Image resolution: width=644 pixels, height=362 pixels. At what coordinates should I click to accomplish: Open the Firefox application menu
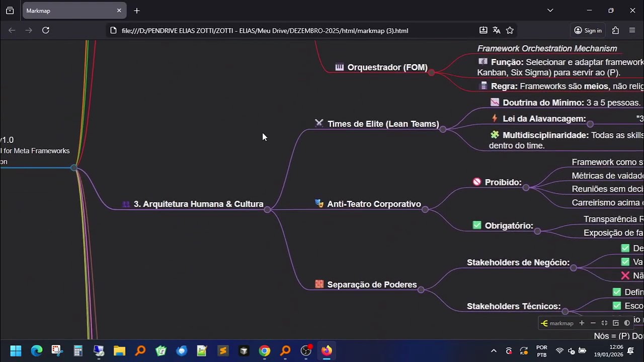pos(632,31)
